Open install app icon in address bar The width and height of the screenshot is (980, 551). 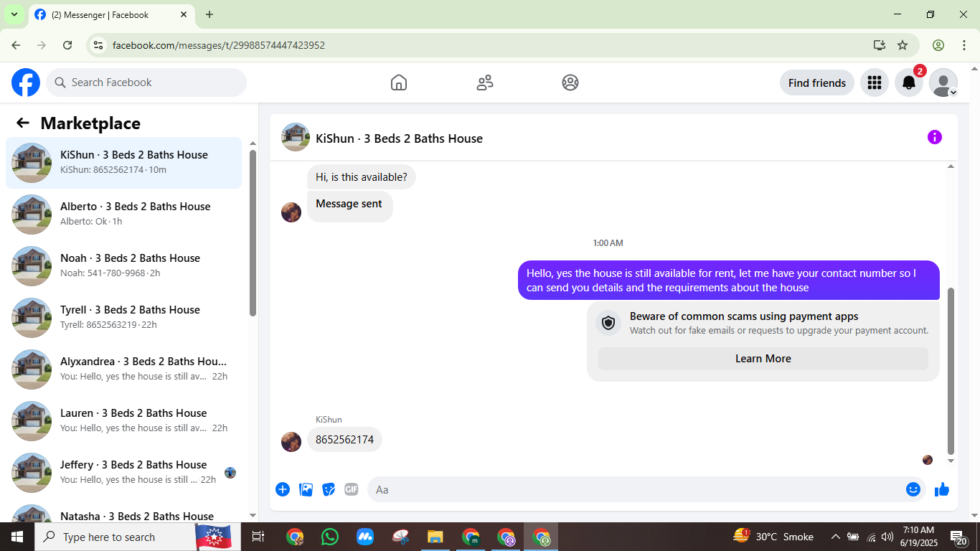pyautogui.click(x=880, y=45)
